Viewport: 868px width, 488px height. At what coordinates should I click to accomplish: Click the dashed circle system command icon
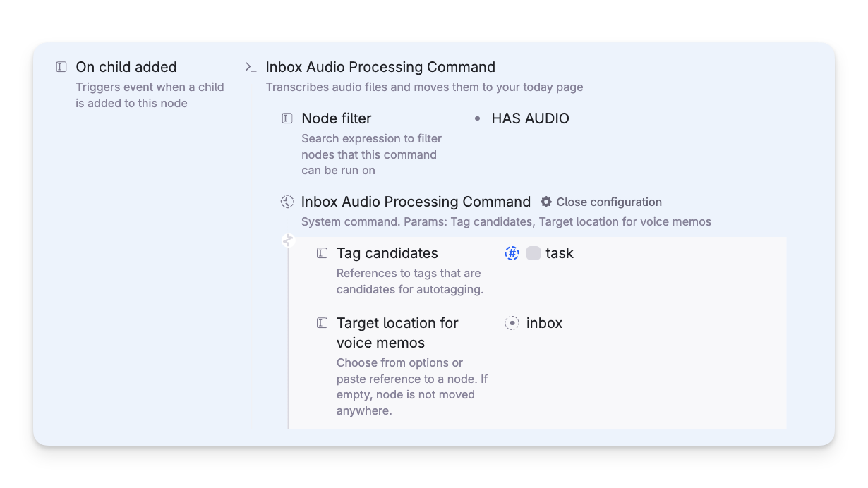[x=287, y=202]
